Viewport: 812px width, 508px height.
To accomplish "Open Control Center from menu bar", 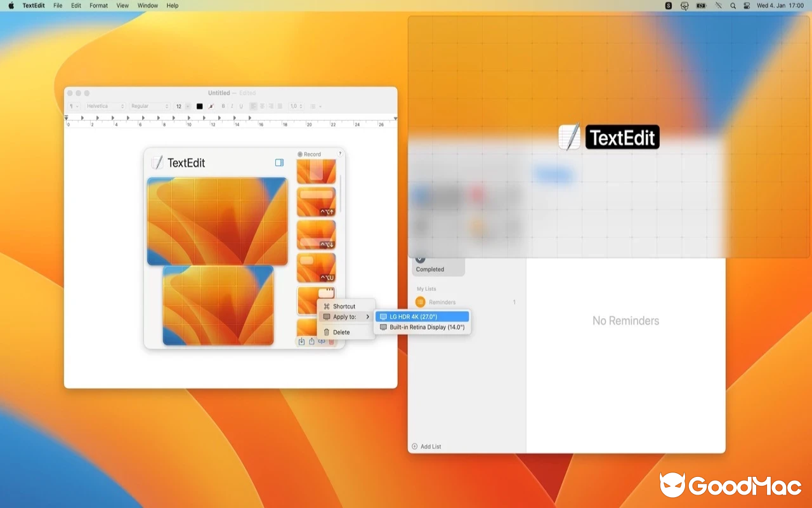I will coord(747,6).
